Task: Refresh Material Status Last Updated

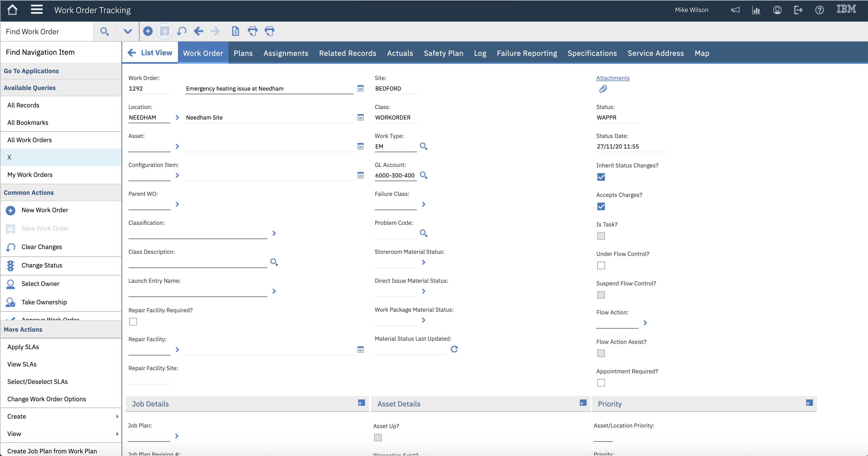Action: 454,349
